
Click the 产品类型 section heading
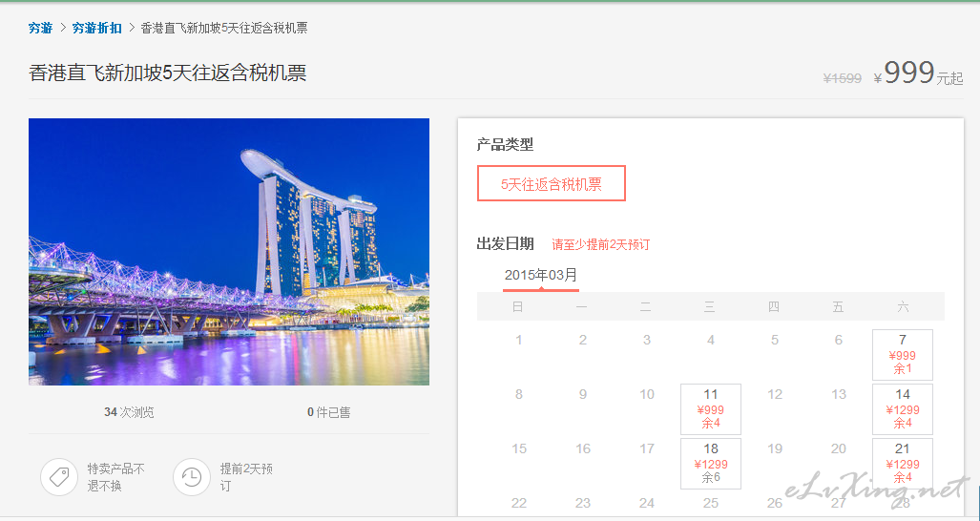click(x=505, y=145)
